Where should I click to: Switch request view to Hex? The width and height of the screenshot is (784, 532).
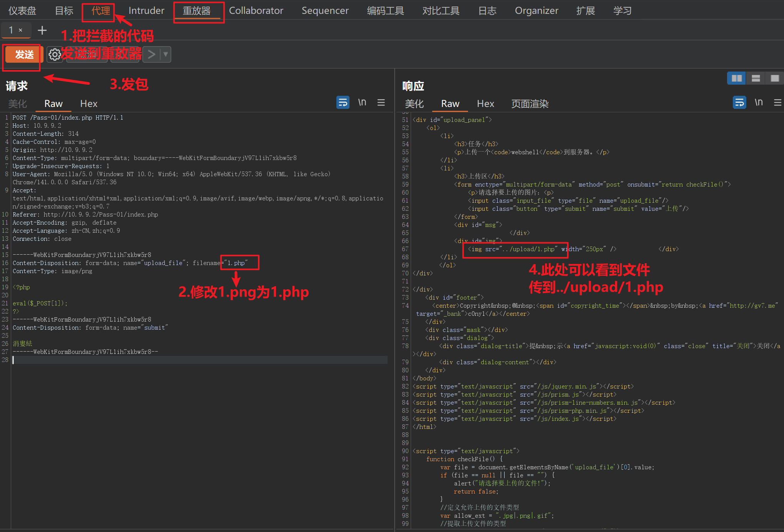point(89,103)
